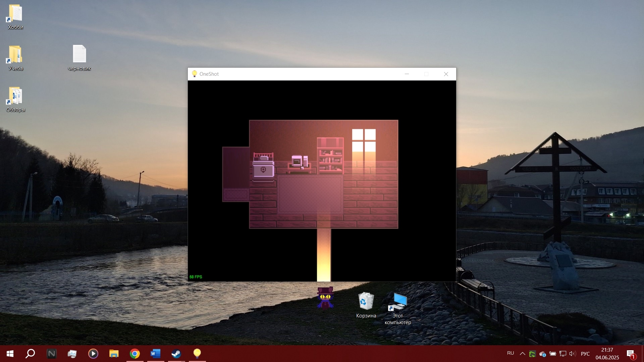Launch the black N app from taskbar
Image resolution: width=644 pixels, height=362 pixels.
[x=52, y=354]
